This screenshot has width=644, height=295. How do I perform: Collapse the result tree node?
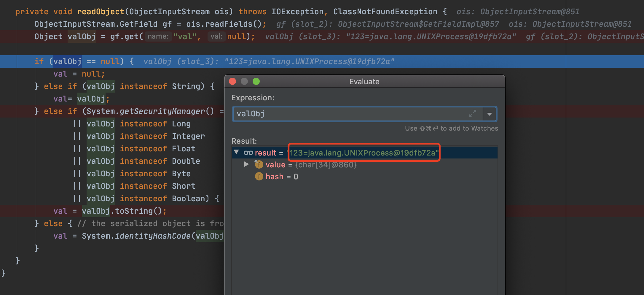click(236, 153)
